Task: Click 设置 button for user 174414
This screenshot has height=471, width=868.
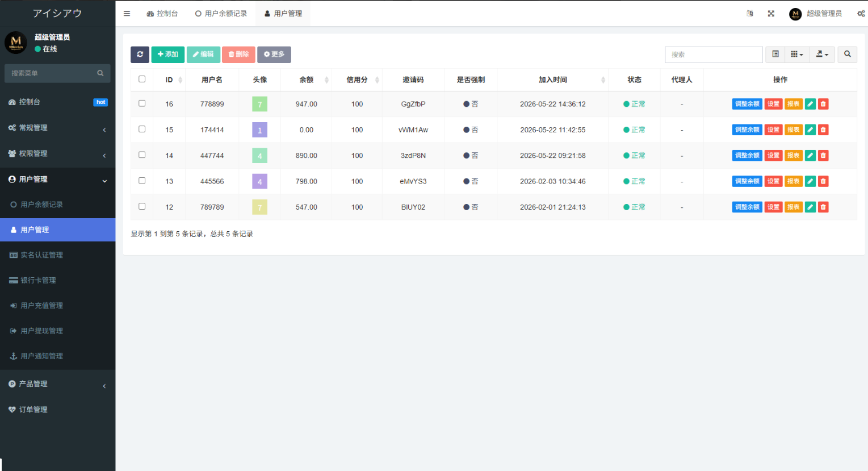Action: pos(773,130)
